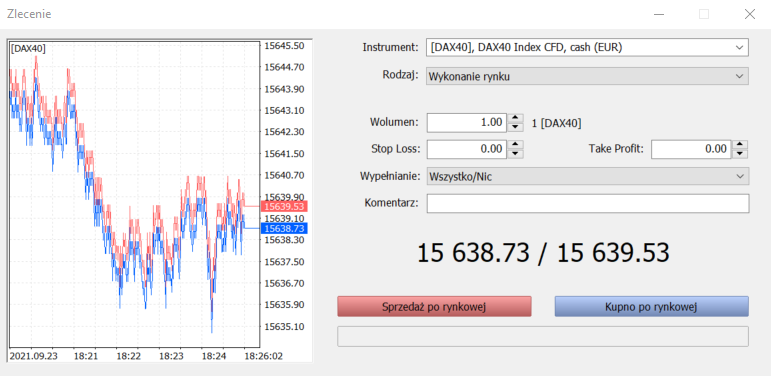The height and width of the screenshot is (376, 771).
Task: Increase Wolumen with the up arrow
Action: click(x=515, y=118)
